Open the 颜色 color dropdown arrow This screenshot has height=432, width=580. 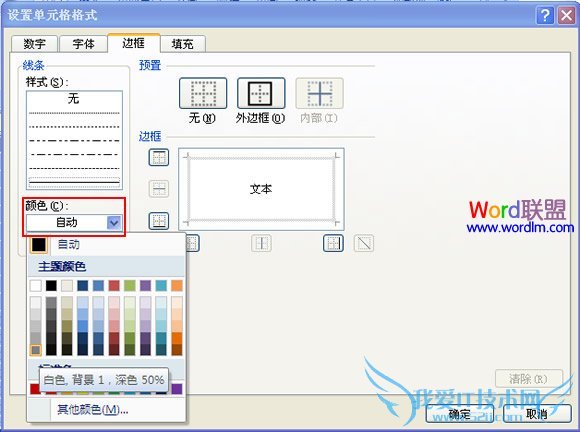tap(114, 223)
